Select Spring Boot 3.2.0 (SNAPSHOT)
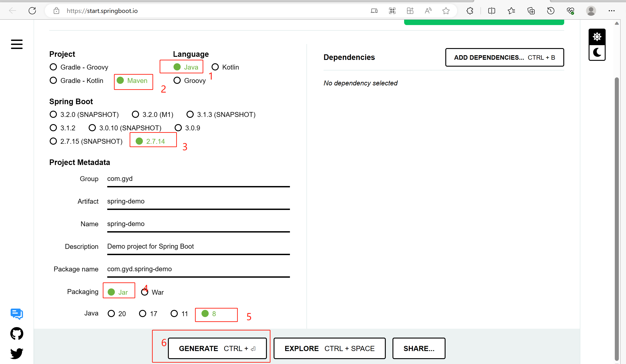626x364 pixels. pos(84,114)
